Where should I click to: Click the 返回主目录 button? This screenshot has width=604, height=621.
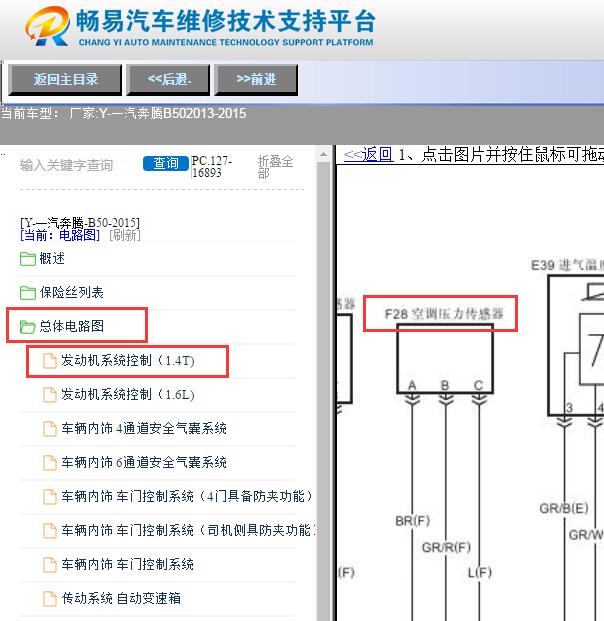tap(65, 80)
